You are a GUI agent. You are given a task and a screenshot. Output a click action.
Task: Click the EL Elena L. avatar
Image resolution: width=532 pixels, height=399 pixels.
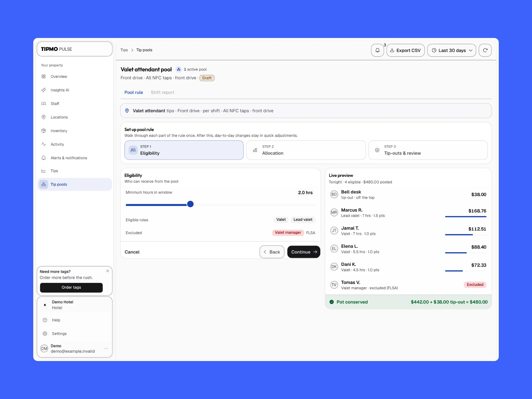[334, 249]
